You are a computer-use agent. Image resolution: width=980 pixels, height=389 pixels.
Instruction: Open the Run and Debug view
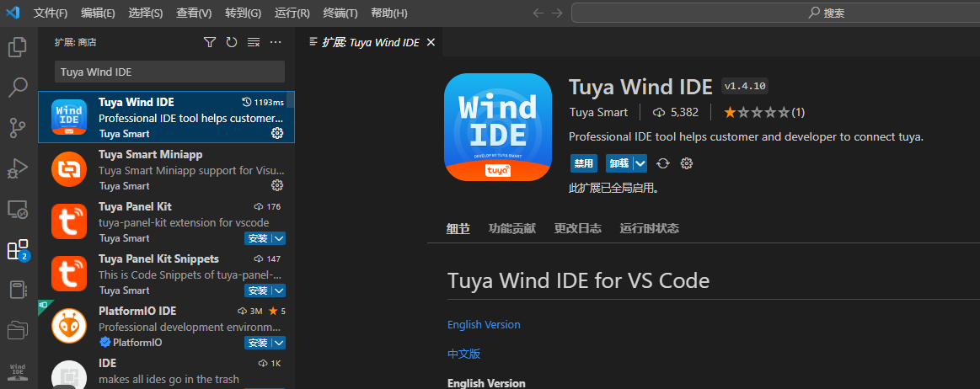click(x=18, y=168)
